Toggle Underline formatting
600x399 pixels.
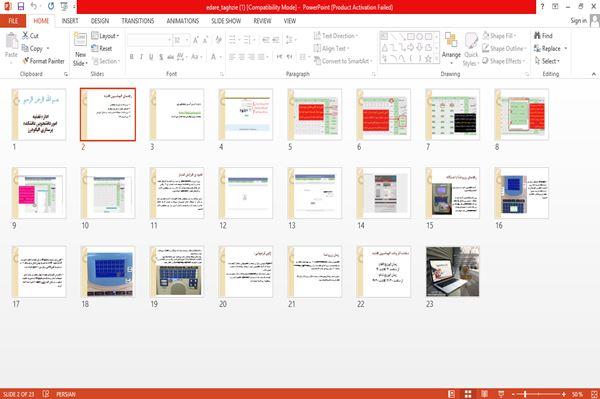click(151, 57)
